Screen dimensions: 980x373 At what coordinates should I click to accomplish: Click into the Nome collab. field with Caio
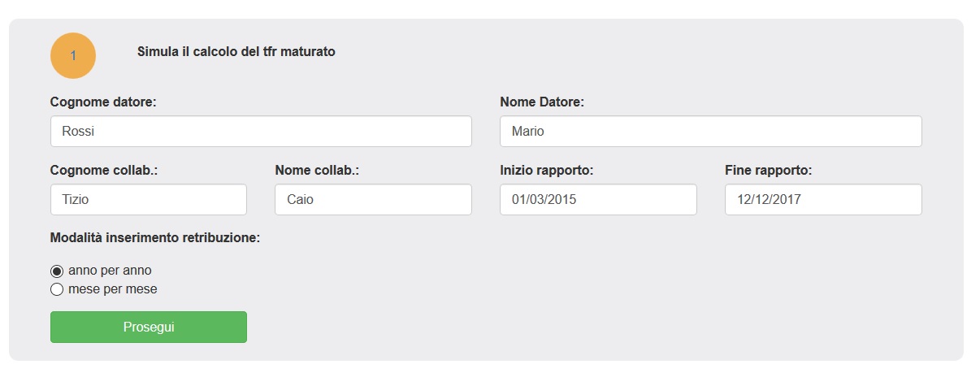[373, 200]
